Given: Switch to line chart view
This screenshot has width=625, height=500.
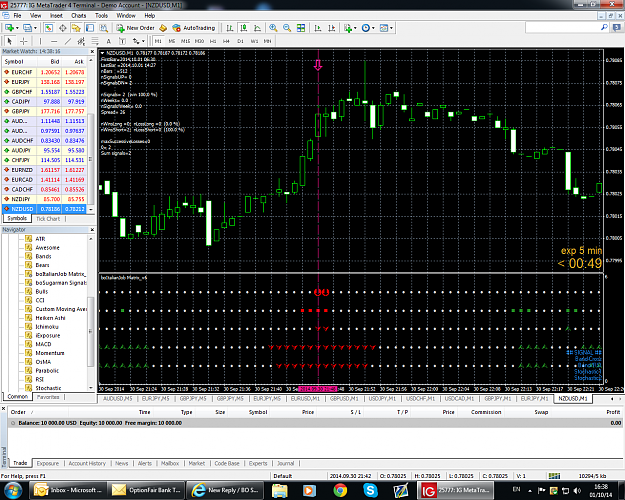Looking at the screenshot, I should coord(257,28).
